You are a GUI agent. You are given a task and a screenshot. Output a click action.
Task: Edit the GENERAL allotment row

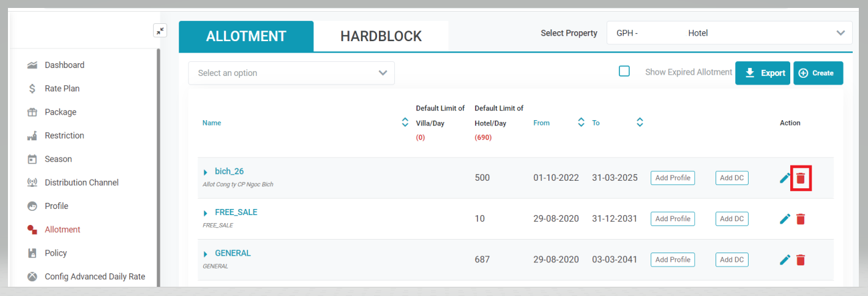click(785, 260)
